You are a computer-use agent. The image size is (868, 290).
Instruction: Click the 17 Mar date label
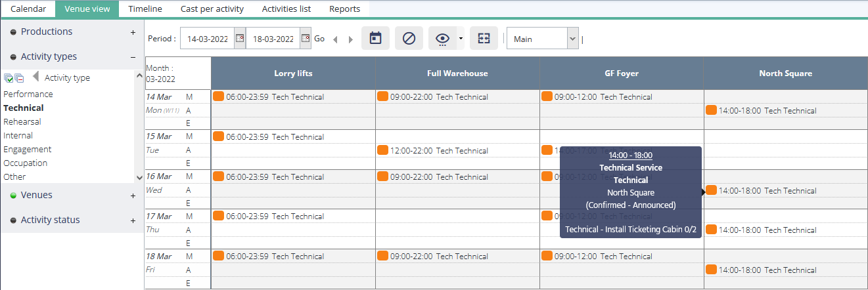(x=158, y=216)
